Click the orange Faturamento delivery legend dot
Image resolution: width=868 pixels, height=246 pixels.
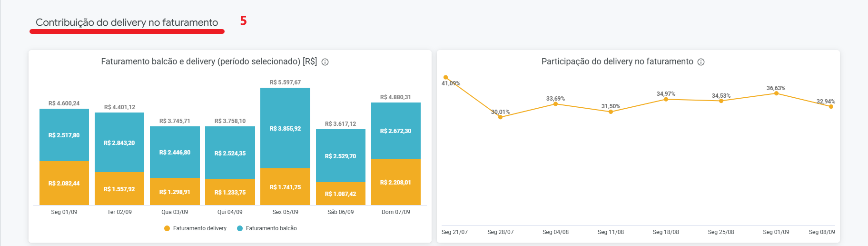pyautogui.click(x=167, y=228)
